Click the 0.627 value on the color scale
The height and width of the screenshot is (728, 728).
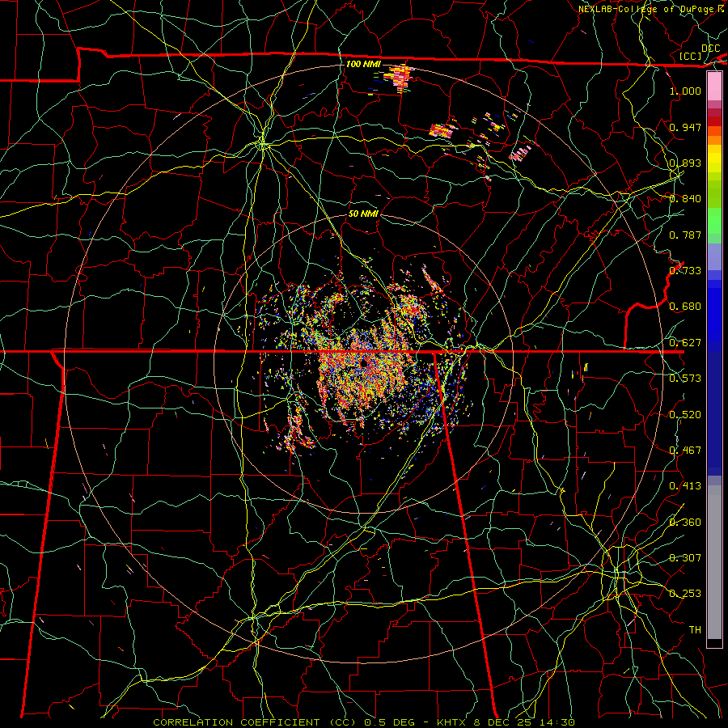[x=685, y=343]
